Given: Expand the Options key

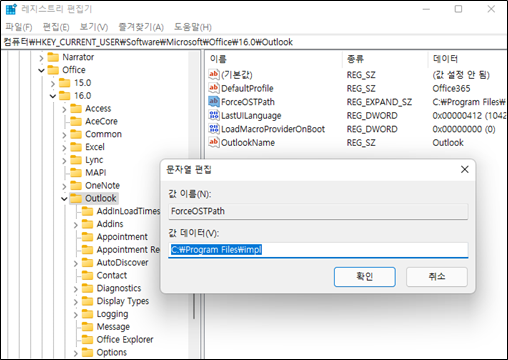Looking at the screenshot, I should tap(76, 353).
